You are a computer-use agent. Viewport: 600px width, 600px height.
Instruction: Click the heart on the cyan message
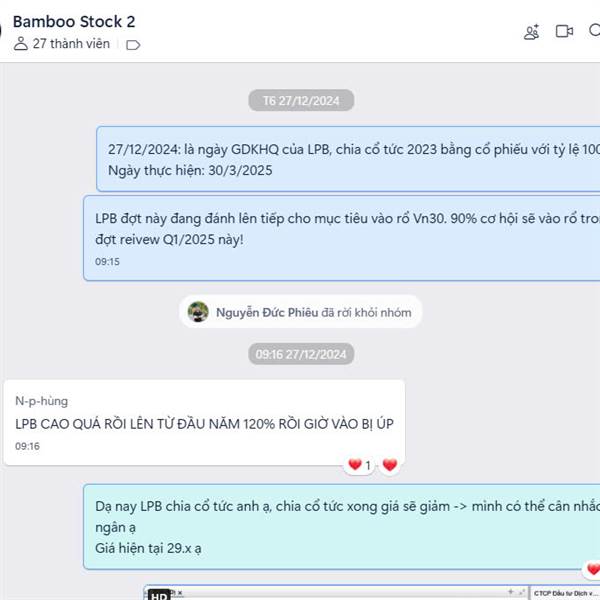click(x=593, y=569)
